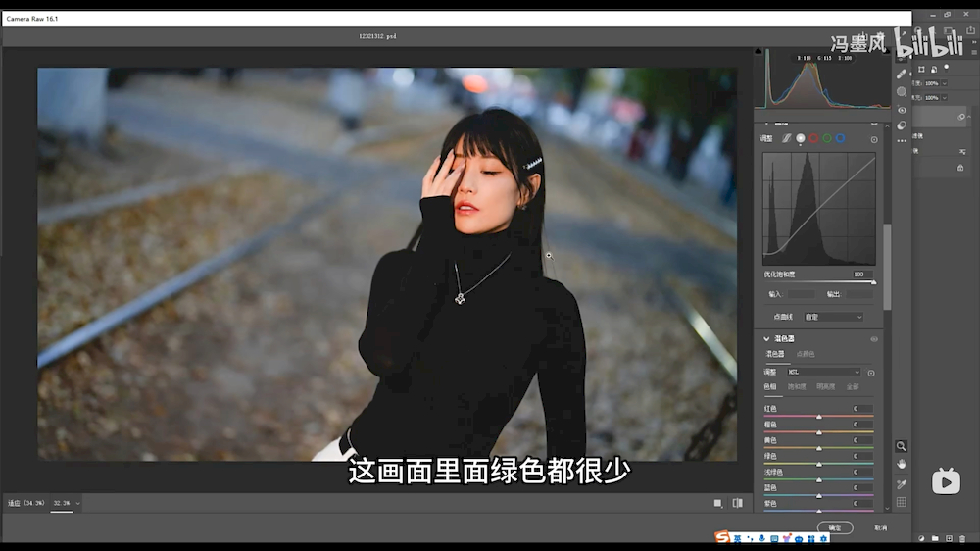The image size is (980, 551).
Task: Switch to the 点颜色 point color tab
Action: coord(806,354)
